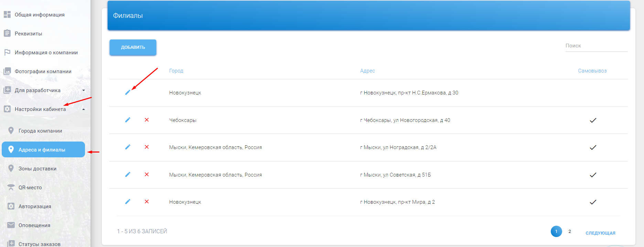
Task: Go to the СЛЕДУЮЩАЯ page link
Action: [x=600, y=233]
